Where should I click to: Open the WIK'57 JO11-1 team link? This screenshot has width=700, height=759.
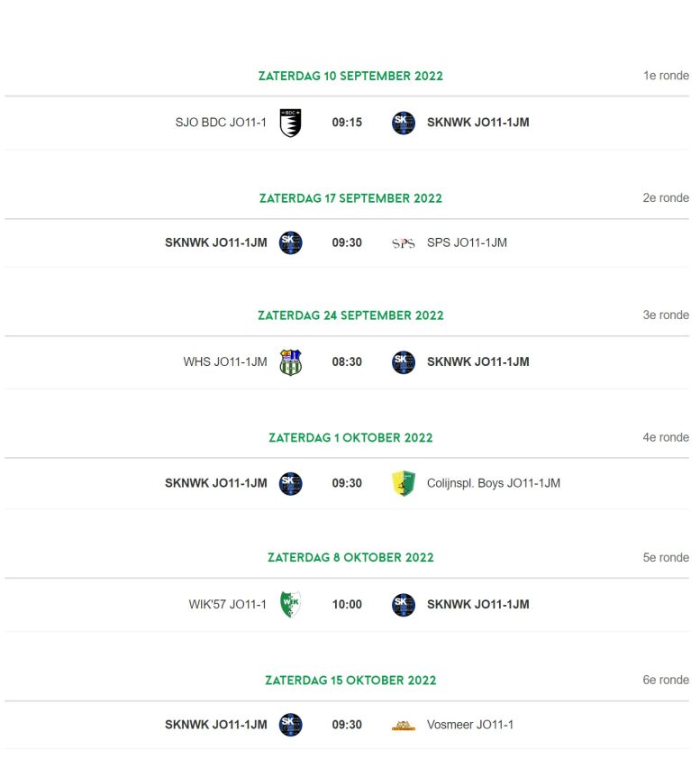coord(227,604)
